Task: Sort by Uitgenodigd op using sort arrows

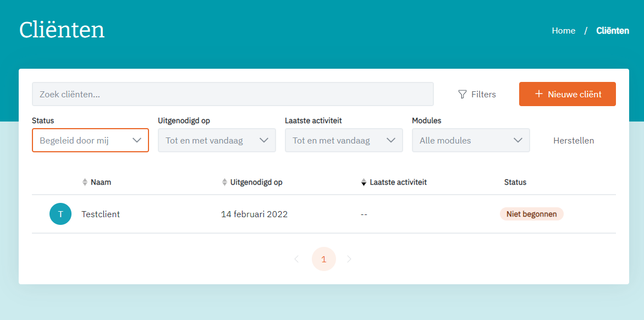Action: [225, 182]
